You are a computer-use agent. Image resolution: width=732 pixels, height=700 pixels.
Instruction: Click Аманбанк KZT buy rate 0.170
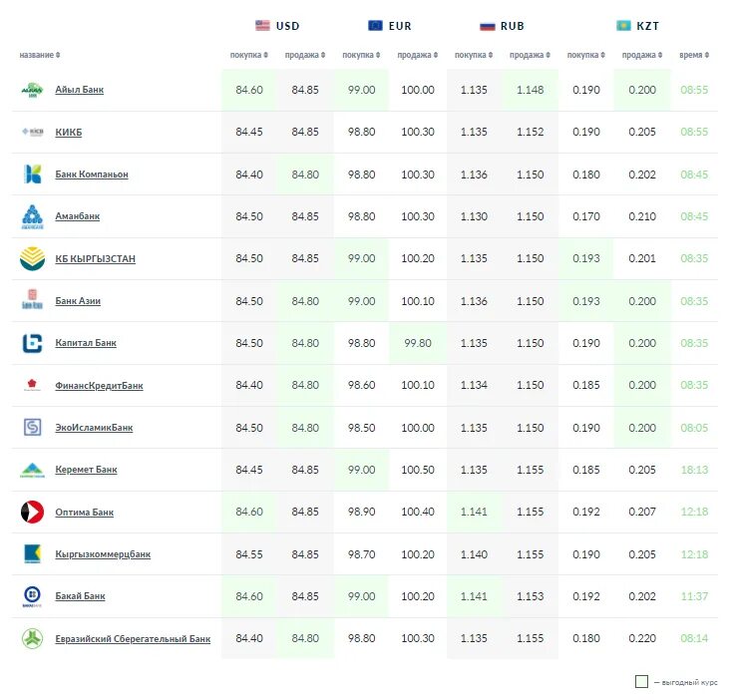pos(585,216)
